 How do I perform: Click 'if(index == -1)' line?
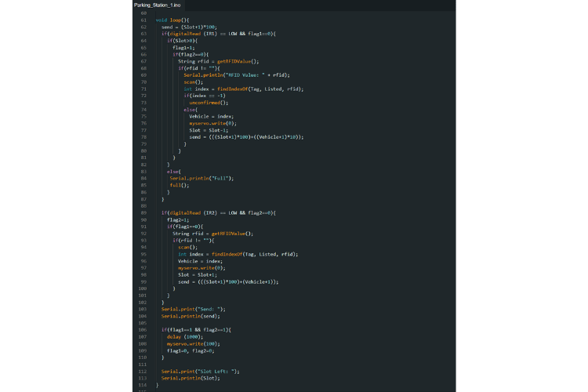pos(205,96)
